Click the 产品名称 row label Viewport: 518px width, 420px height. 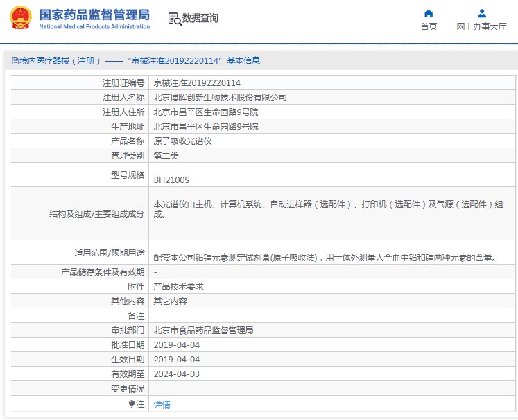coord(128,141)
